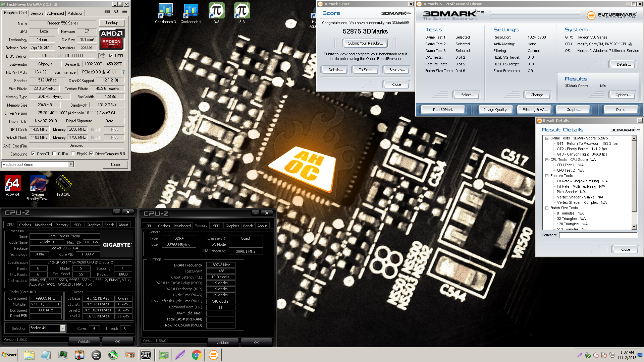
Task: Toggle the UEFI checkbox in GPU-Z
Action: 111,56
